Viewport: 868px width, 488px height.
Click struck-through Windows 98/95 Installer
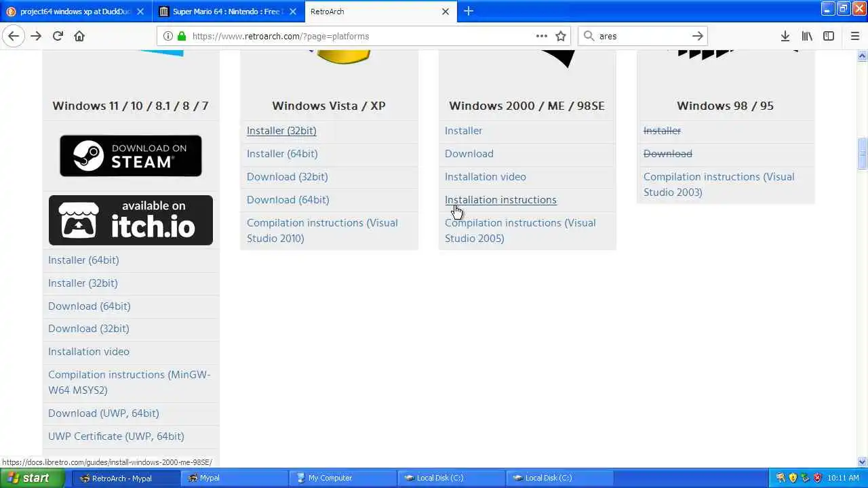pos(662,131)
